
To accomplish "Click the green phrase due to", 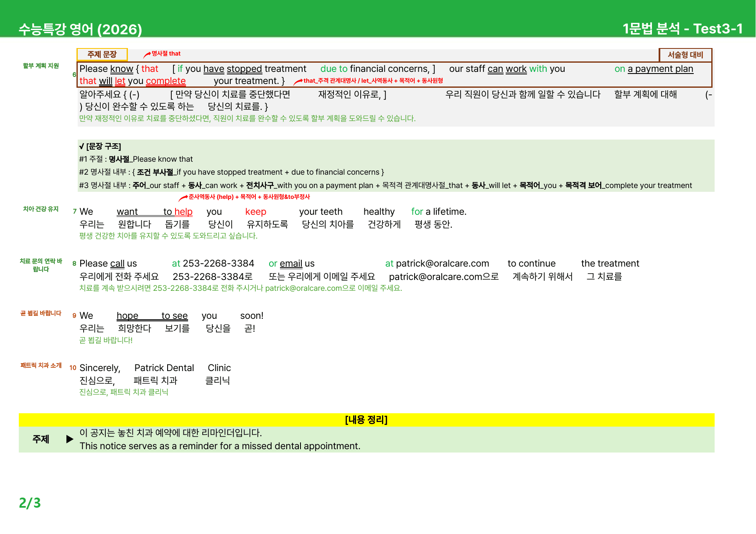I will pos(334,69).
